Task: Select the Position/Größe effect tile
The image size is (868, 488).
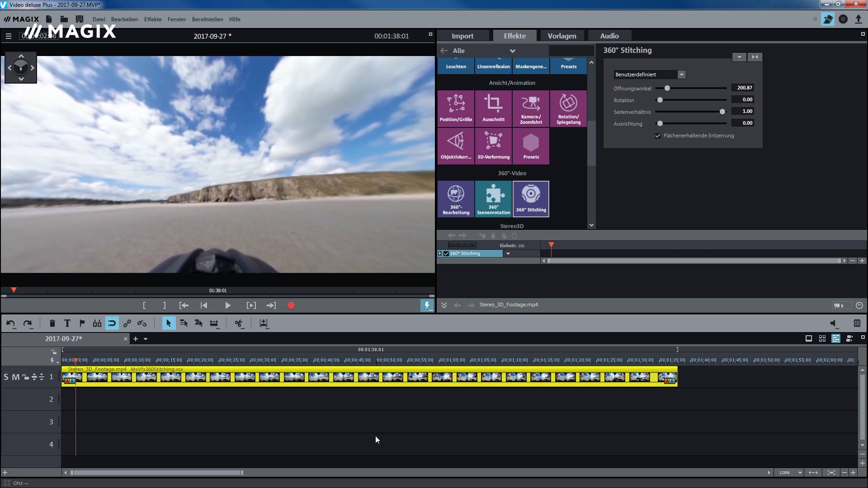Action: [456, 108]
